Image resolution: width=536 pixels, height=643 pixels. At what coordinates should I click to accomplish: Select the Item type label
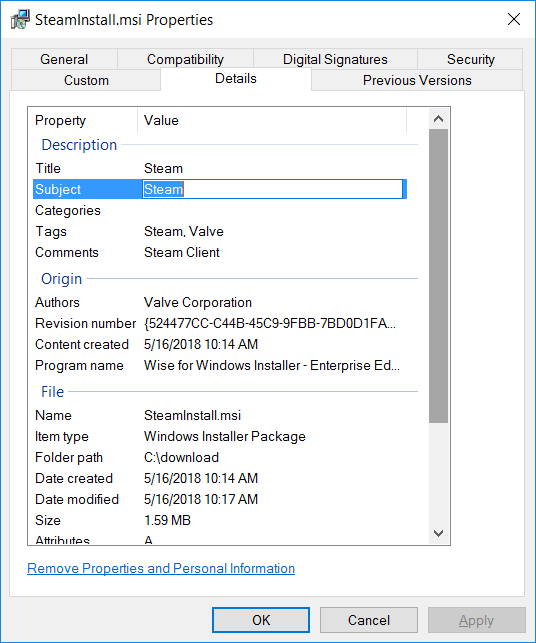point(62,436)
